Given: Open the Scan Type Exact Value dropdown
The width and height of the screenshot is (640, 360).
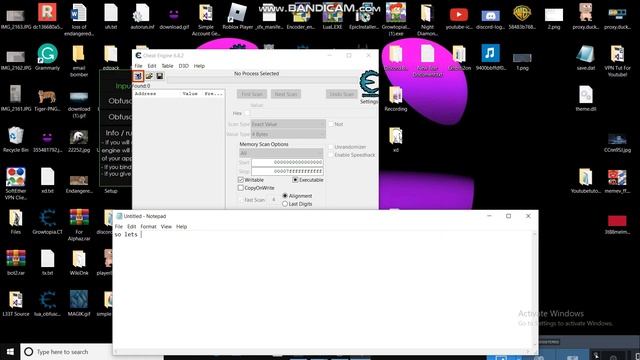Looking at the screenshot, I should click(288, 124).
